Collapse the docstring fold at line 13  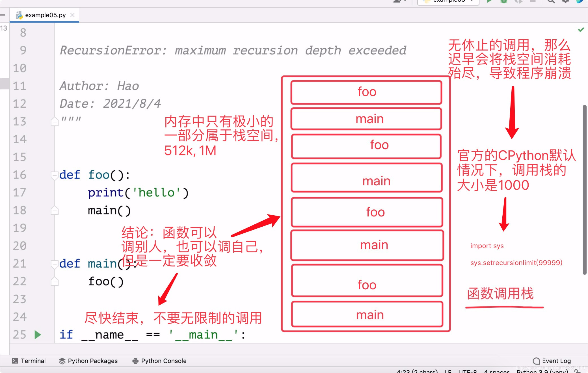pos(54,122)
